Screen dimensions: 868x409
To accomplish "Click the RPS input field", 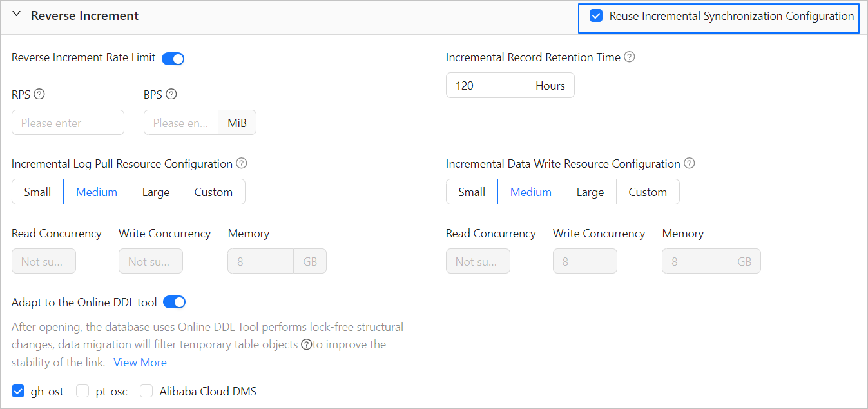I will [x=68, y=123].
